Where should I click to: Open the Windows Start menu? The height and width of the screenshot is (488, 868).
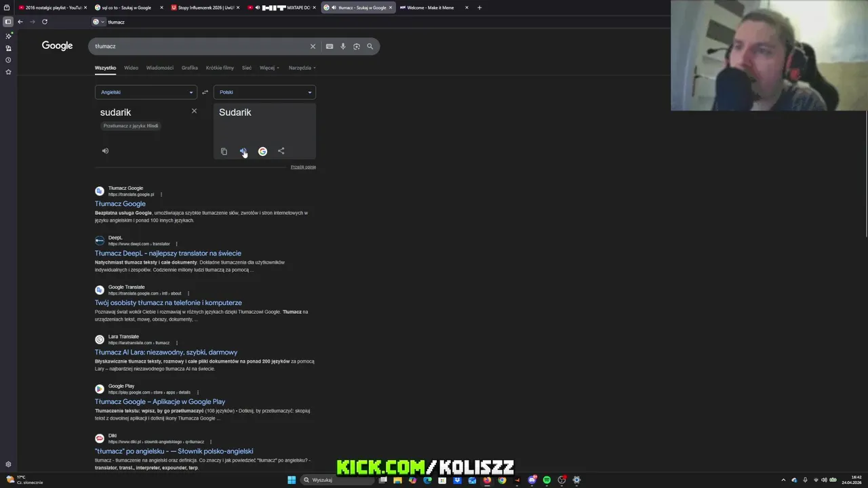click(x=292, y=480)
